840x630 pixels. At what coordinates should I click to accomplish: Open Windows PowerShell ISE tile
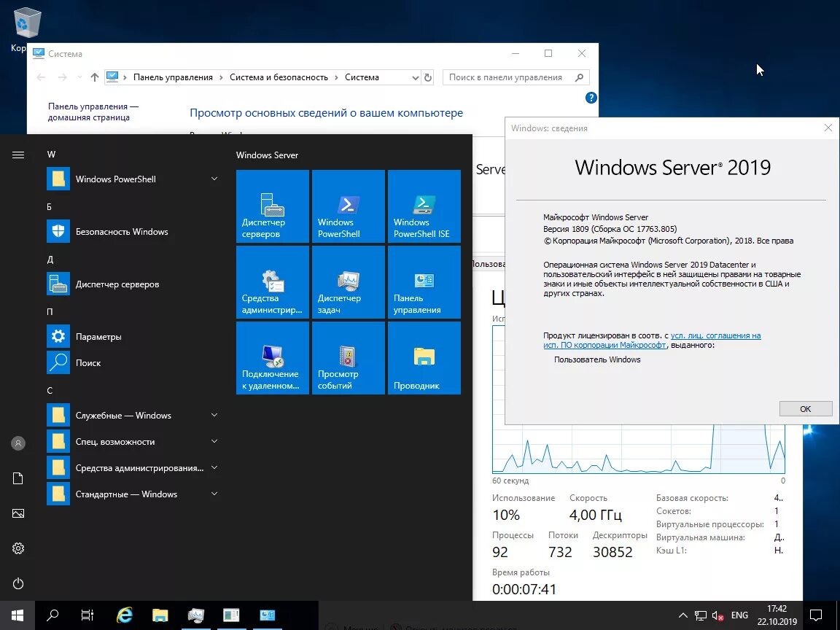(424, 206)
